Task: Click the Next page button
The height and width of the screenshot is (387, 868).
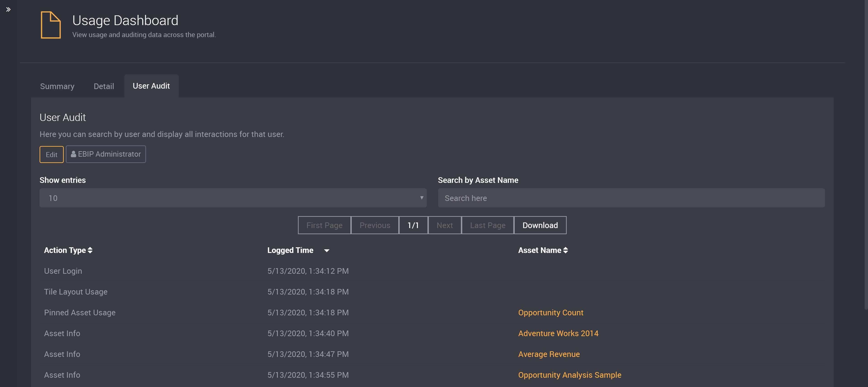Action: click(x=444, y=225)
